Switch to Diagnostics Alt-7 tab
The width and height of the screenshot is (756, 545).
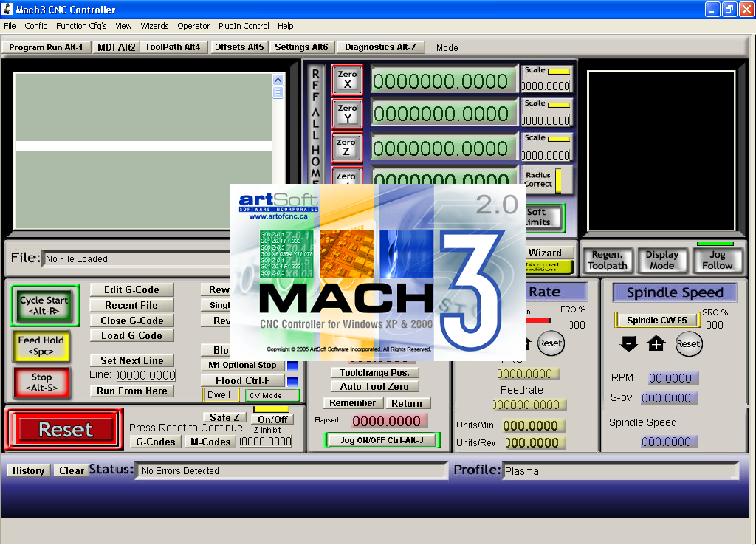[x=380, y=47]
